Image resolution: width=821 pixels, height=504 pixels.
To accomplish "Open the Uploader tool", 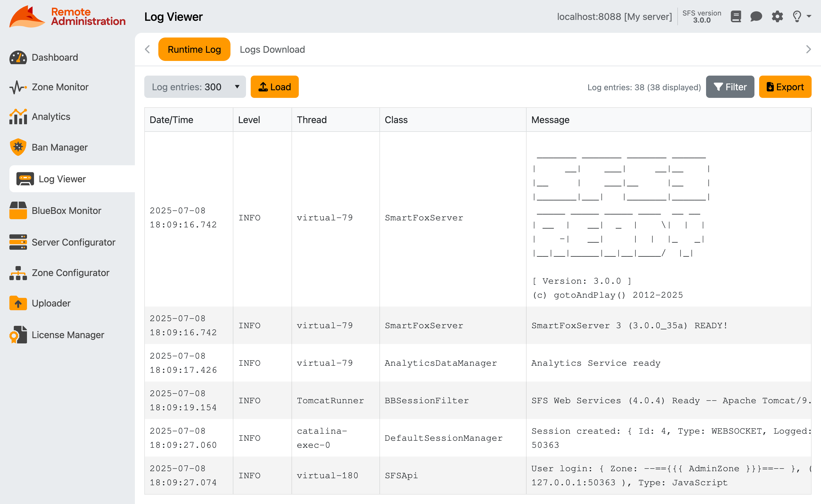I will point(51,303).
